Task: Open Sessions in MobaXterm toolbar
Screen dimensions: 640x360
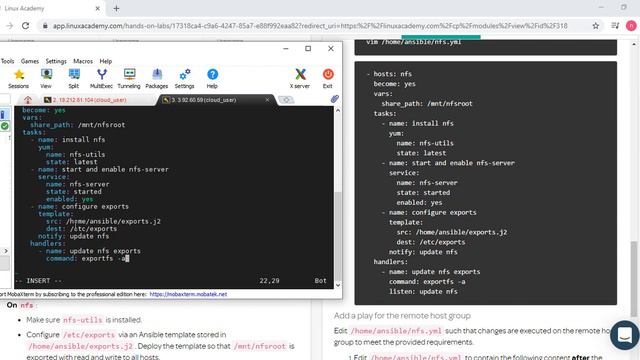Action: 19,78
